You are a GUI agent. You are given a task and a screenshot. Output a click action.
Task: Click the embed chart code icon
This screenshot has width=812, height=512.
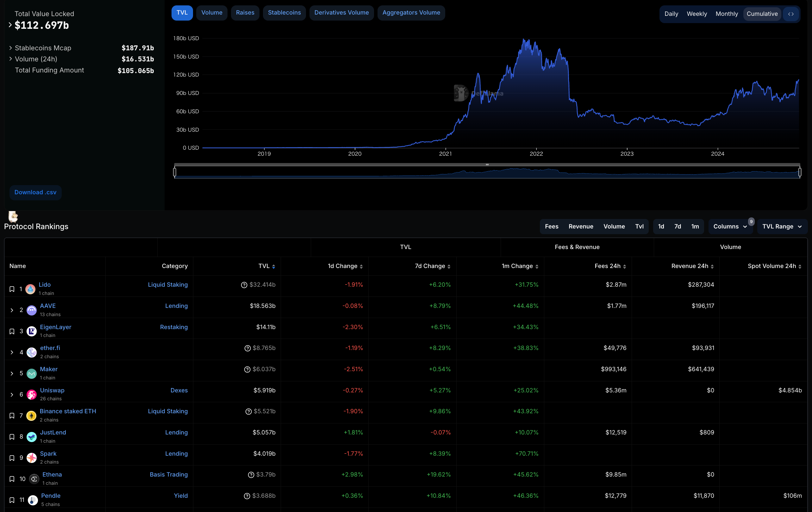tap(791, 14)
